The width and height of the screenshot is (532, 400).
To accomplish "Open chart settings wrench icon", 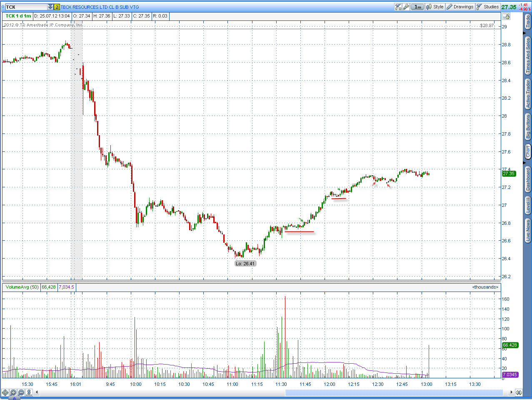I will tap(406, 7).
